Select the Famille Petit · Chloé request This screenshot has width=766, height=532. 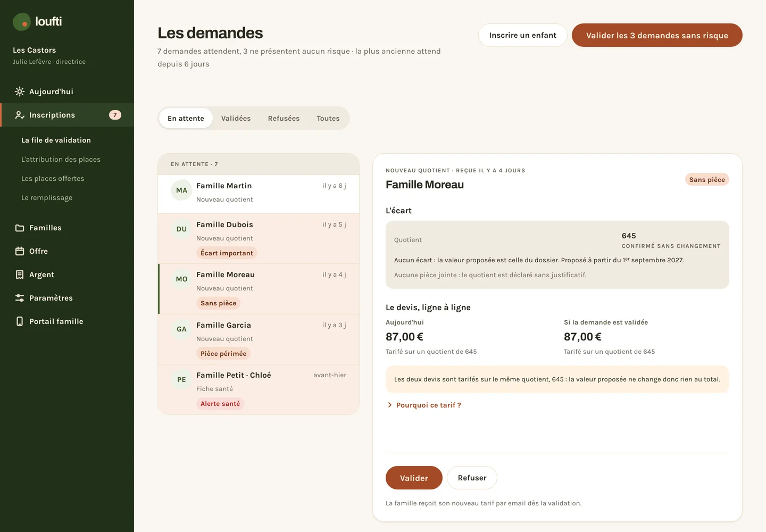click(x=259, y=389)
